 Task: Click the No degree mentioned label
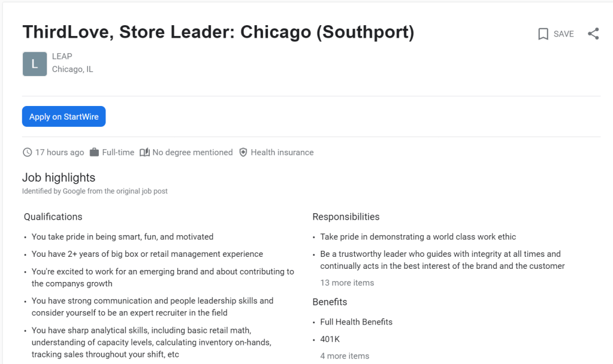192,153
